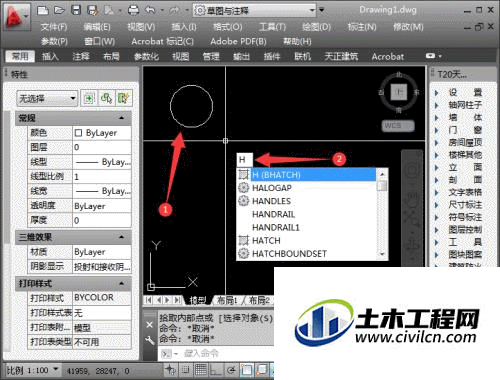Screen dimensions: 500x380
Task: Select HATCH in autocomplete list
Action: pyautogui.click(x=307, y=240)
